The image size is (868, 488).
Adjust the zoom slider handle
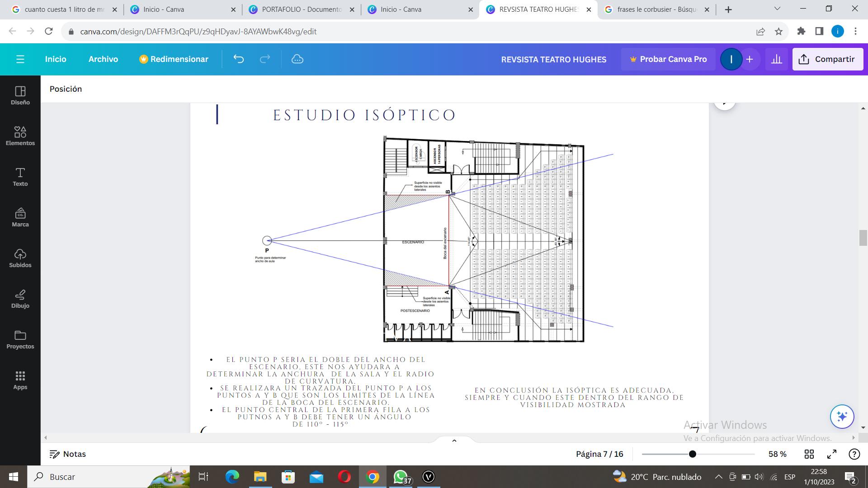click(x=692, y=454)
